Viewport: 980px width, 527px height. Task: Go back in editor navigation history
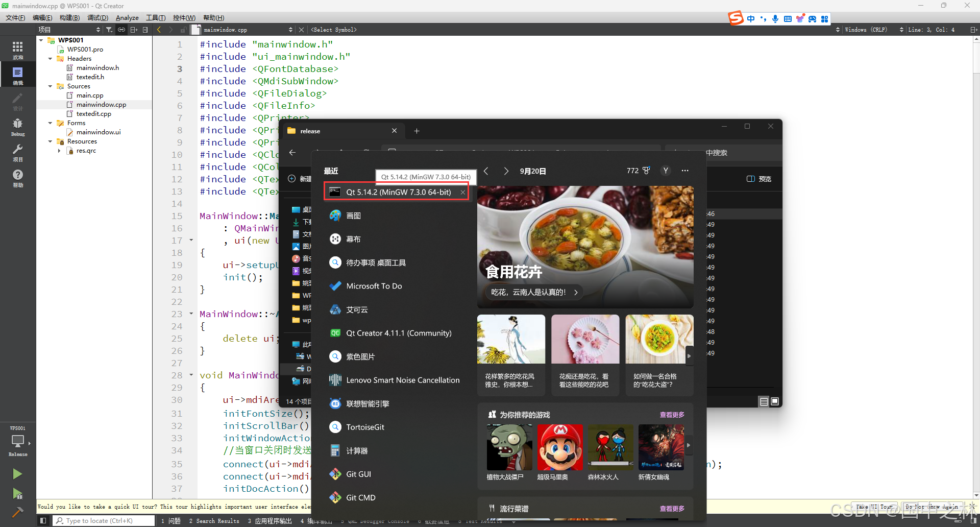(x=159, y=30)
